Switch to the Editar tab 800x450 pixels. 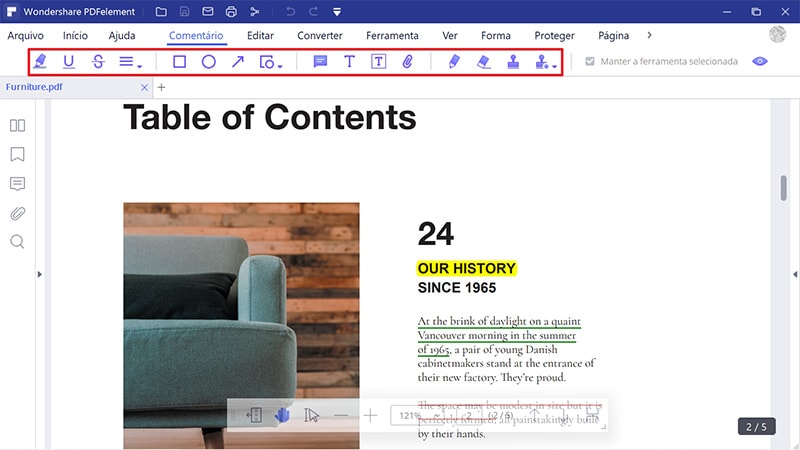[260, 36]
